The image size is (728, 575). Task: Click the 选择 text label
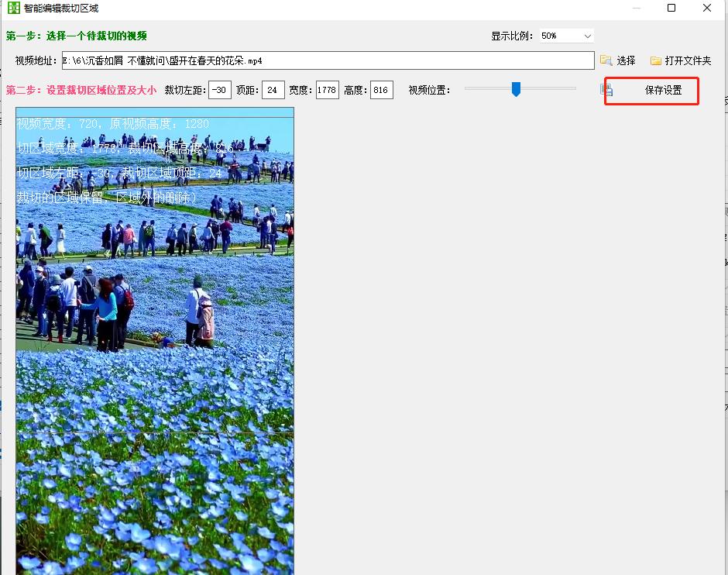(626, 60)
